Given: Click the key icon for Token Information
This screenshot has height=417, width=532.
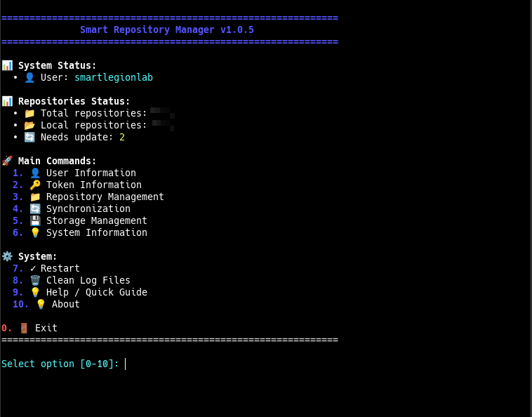Looking at the screenshot, I should (x=35, y=185).
